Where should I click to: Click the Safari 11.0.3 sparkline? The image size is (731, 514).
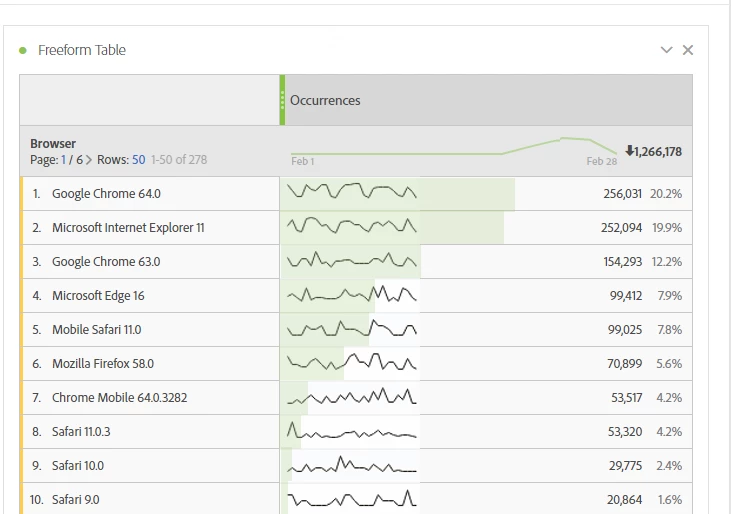[x=352, y=430]
